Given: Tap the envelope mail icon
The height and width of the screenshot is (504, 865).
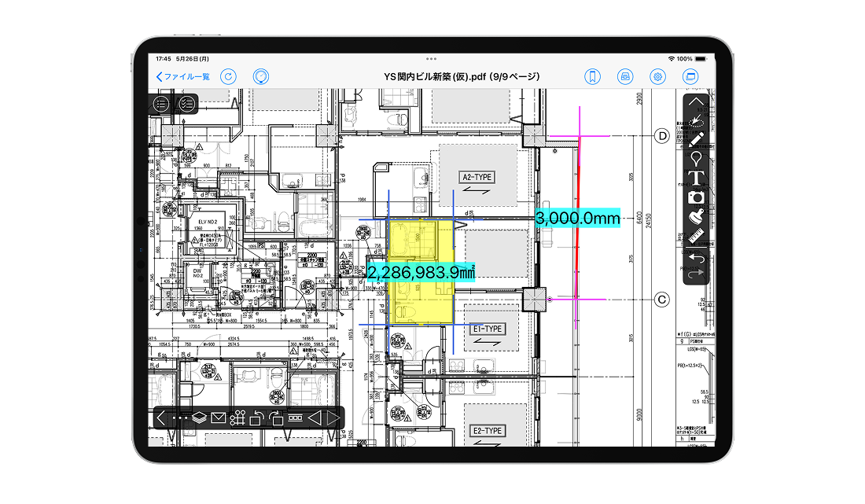Looking at the screenshot, I should [x=219, y=418].
